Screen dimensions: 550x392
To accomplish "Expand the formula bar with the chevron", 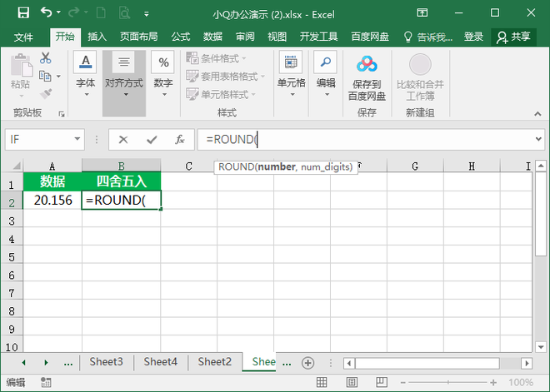I will click(x=539, y=139).
